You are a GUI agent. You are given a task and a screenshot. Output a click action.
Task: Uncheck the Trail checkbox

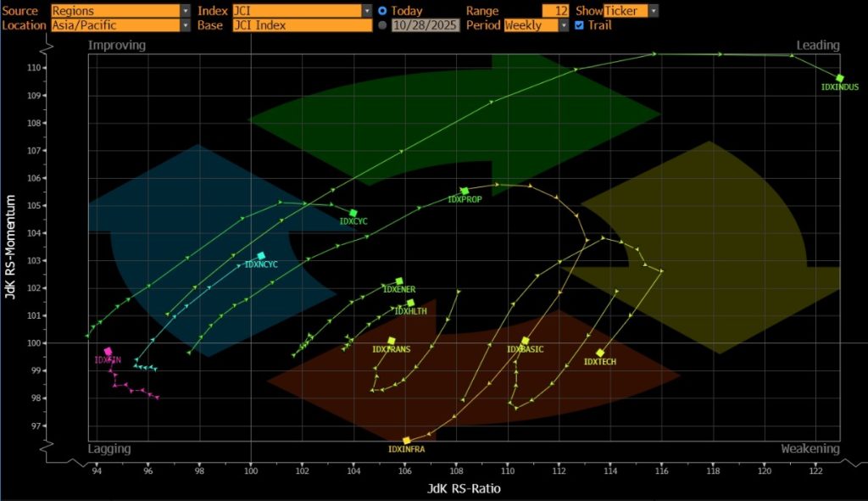pyautogui.click(x=579, y=25)
